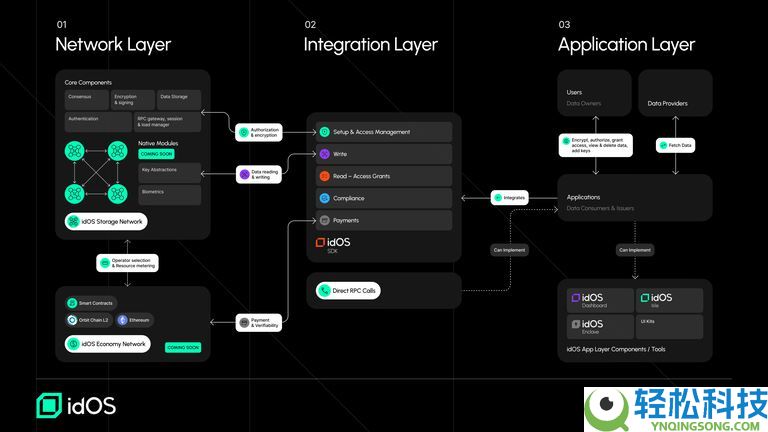Click the Fetch Data label
Screen dimensions: 768x432
click(674, 145)
